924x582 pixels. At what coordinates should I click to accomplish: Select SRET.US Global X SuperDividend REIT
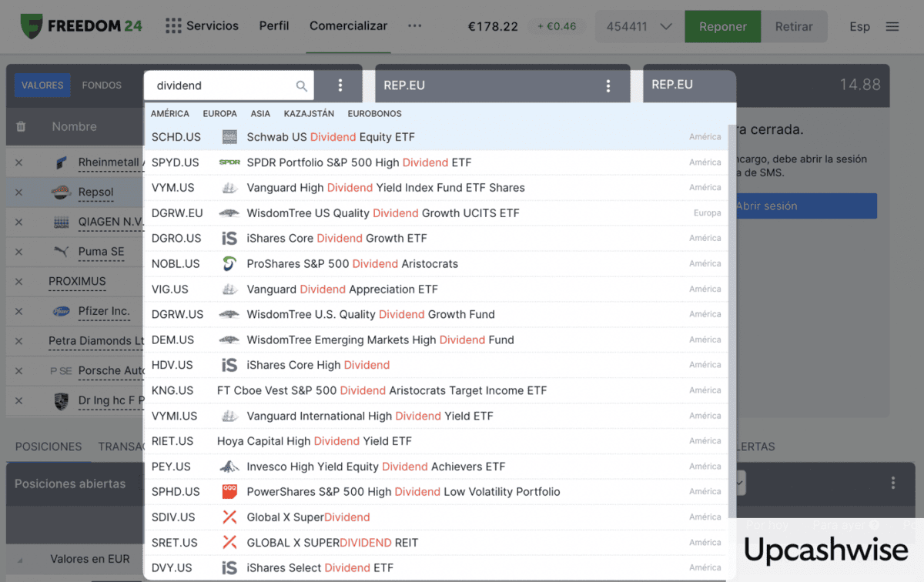pyautogui.click(x=436, y=542)
